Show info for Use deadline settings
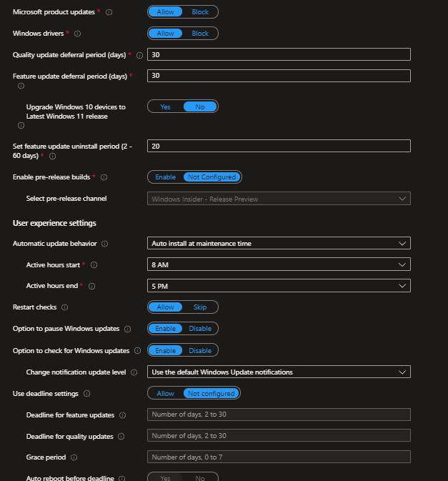The height and width of the screenshot is (481, 448). pos(87,394)
